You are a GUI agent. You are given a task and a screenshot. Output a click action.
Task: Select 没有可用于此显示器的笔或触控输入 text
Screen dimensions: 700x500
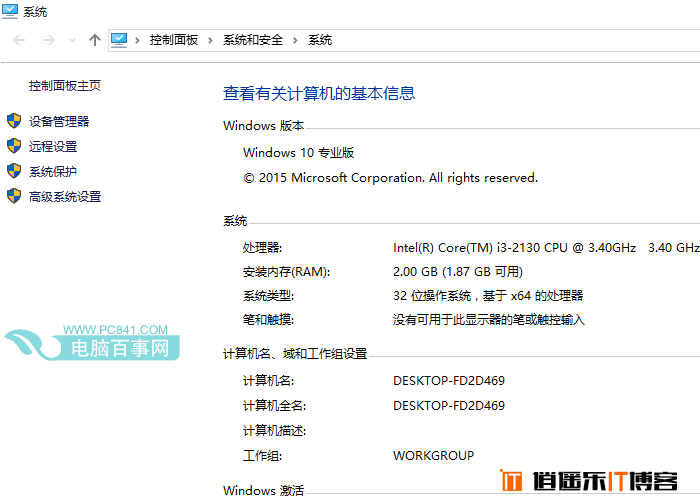coord(489,320)
